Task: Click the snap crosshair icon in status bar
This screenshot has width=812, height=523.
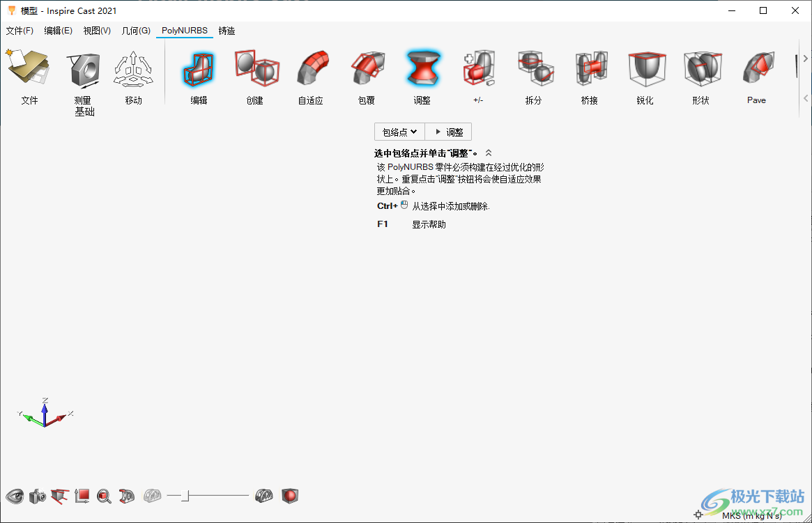Action: (x=698, y=515)
